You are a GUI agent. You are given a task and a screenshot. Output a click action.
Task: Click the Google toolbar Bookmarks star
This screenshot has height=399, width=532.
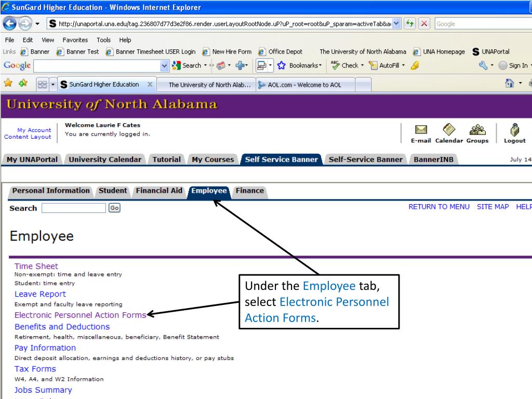281,65
